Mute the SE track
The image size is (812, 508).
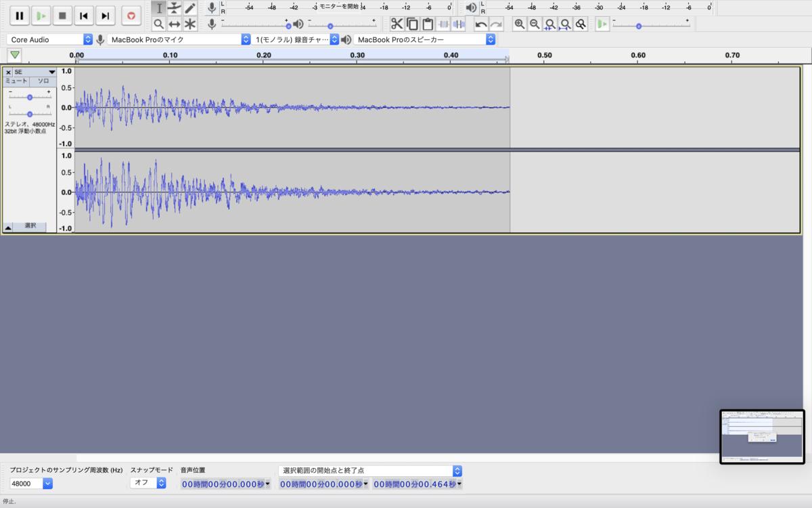15,81
